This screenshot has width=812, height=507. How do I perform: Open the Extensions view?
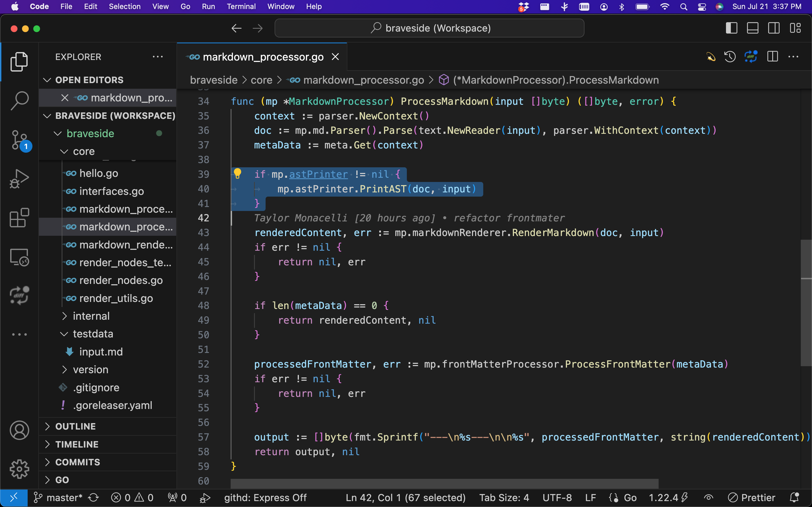[19, 218]
